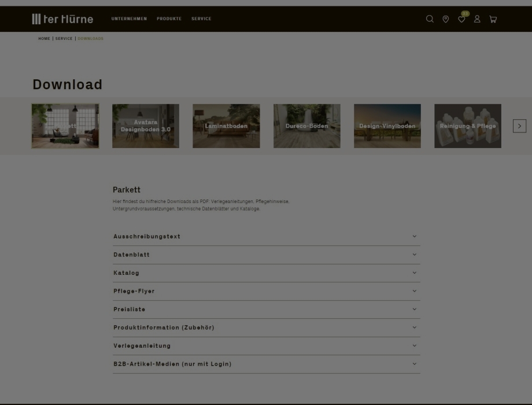Viewport: 532px width, 405px height.
Task: Go to Home breadcrumb link
Action: 44,39
